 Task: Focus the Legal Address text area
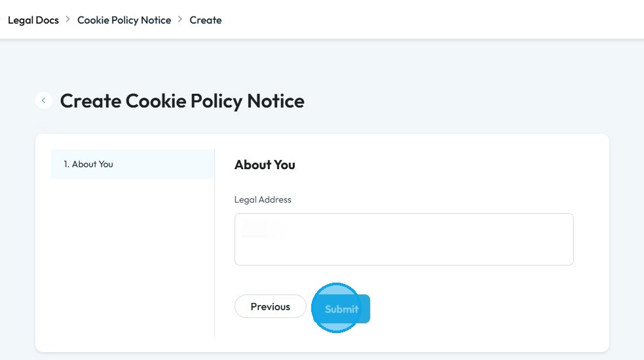pyautogui.click(x=404, y=246)
